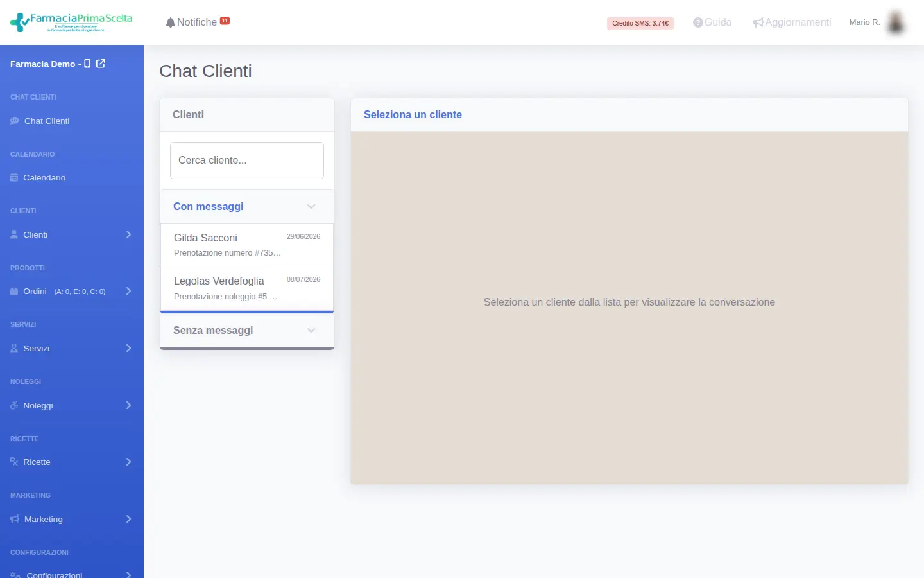Click the 'Seleziona un cliente' panel heading
Screen dimensions: 924x578
click(x=413, y=114)
